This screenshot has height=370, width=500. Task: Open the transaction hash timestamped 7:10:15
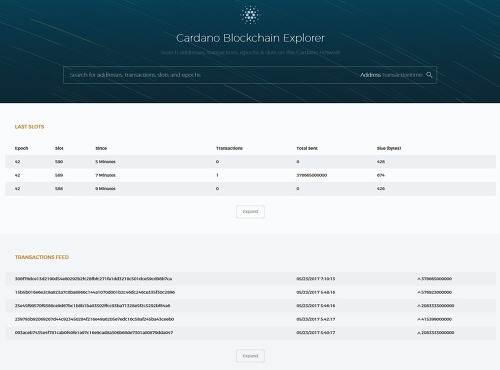[x=93, y=279]
